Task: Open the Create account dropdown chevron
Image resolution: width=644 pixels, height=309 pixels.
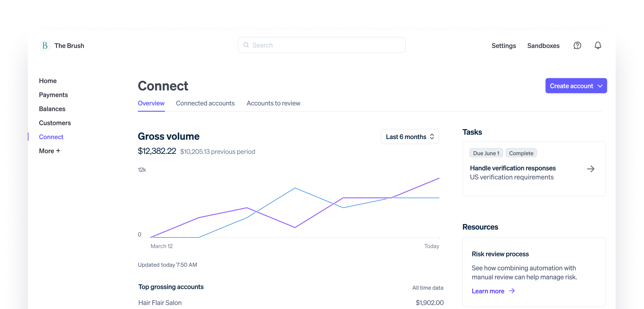Action: pyautogui.click(x=600, y=86)
